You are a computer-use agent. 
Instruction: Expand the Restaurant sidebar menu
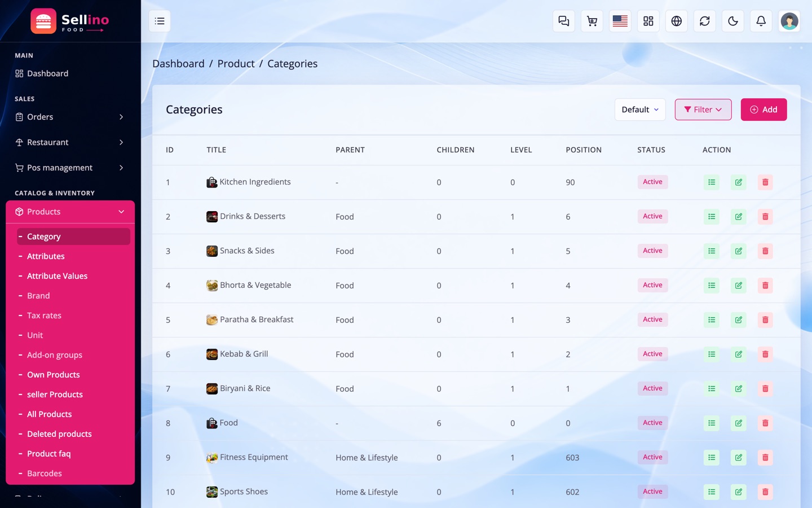70,142
